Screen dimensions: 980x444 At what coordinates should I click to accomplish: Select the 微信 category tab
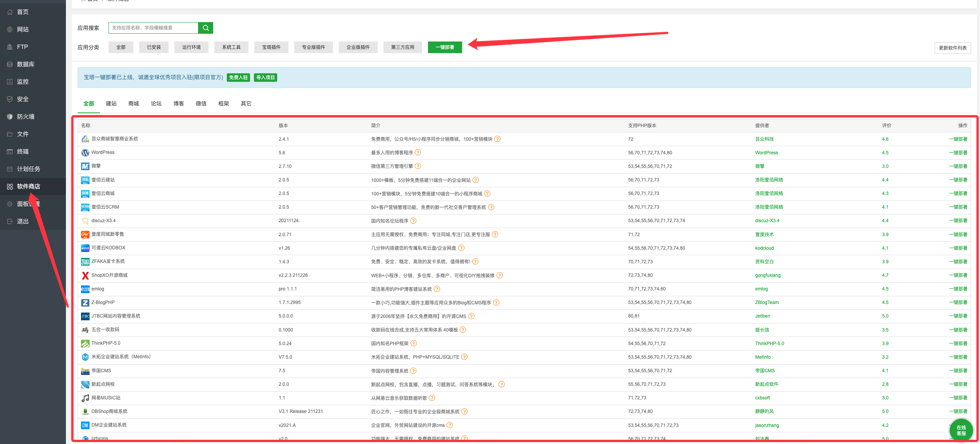201,104
